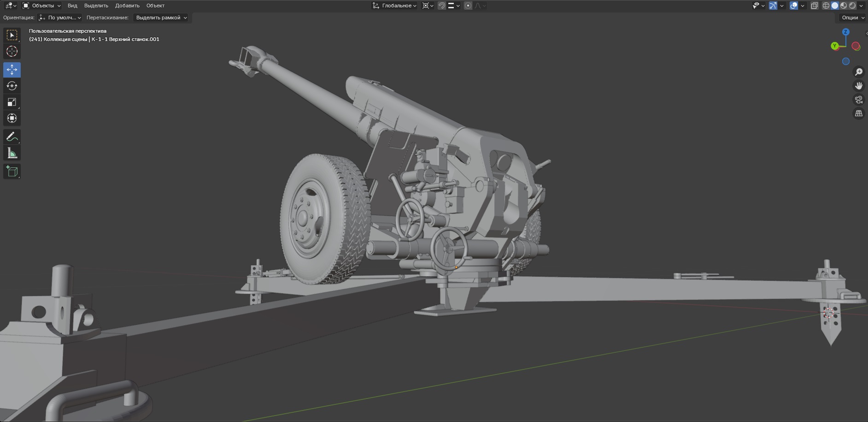The height and width of the screenshot is (422, 868).
Task: Select the Rotate tool
Action: (x=12, y=86)
